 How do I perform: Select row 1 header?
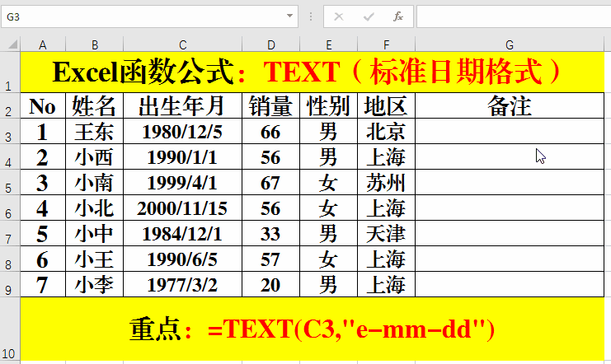tap(10, 72)
